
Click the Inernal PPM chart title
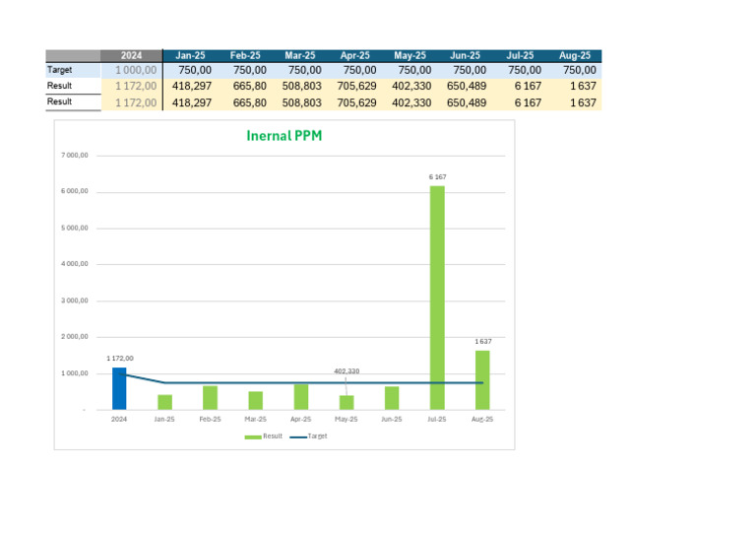coord(283,136)
